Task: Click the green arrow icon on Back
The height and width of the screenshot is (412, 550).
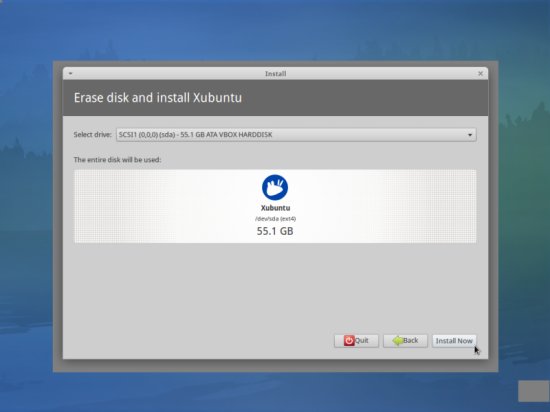Action: 398,340
